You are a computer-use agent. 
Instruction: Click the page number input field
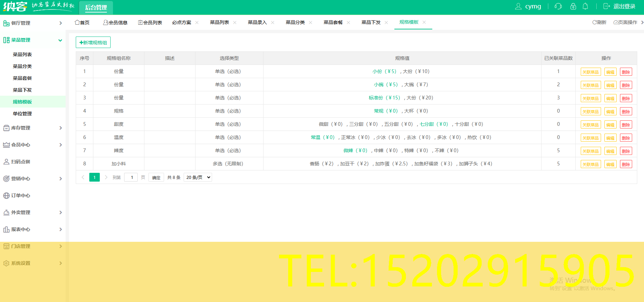(x=131, y=177)
